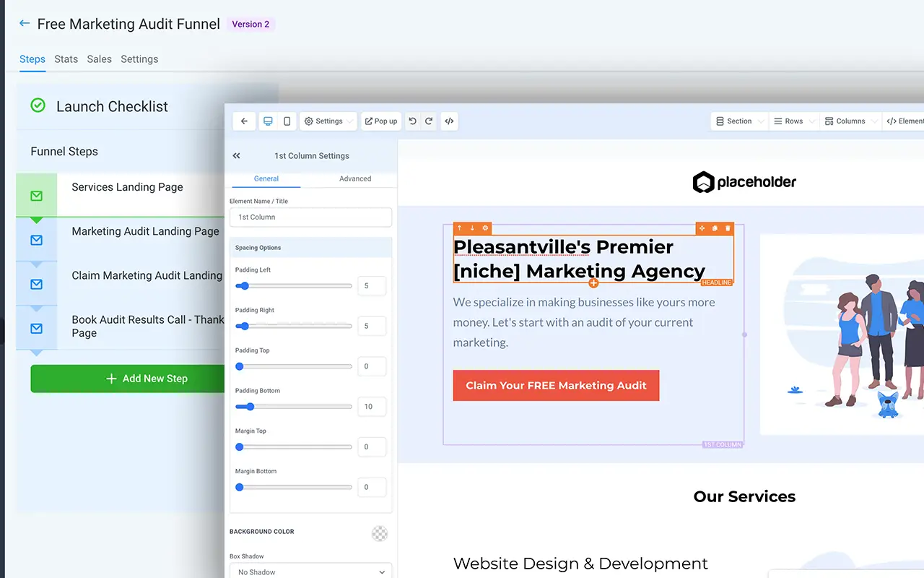Delete the headline element
924x578 pixels.
coord(728,228)
